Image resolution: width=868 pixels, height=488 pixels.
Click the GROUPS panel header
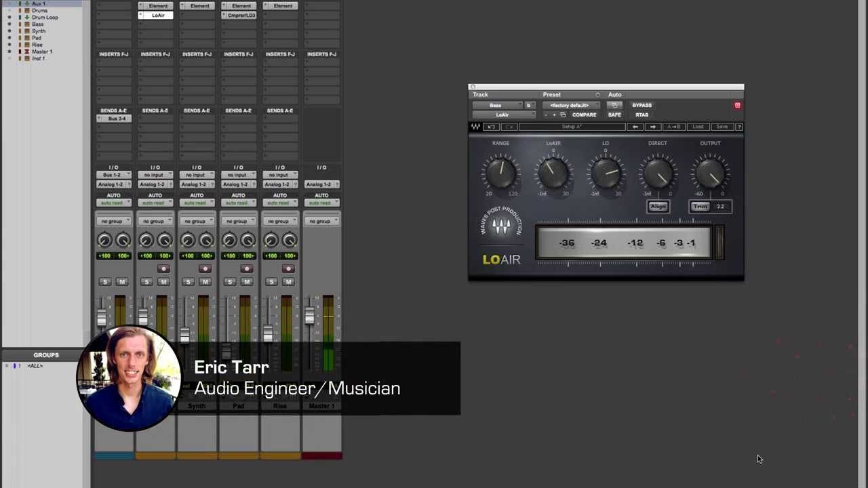pyautogui.click(x=46, y=355)
